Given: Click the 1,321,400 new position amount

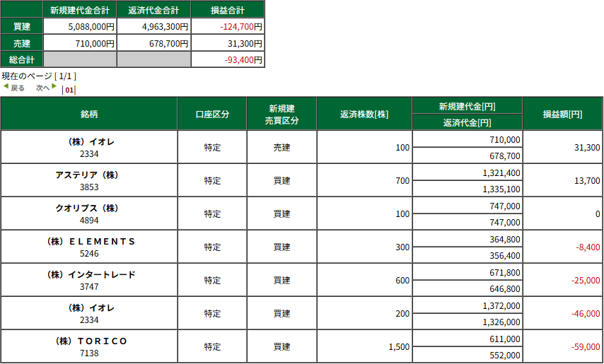Looking at the screenshot, I should pyautogui.click(x=501, y=172).
